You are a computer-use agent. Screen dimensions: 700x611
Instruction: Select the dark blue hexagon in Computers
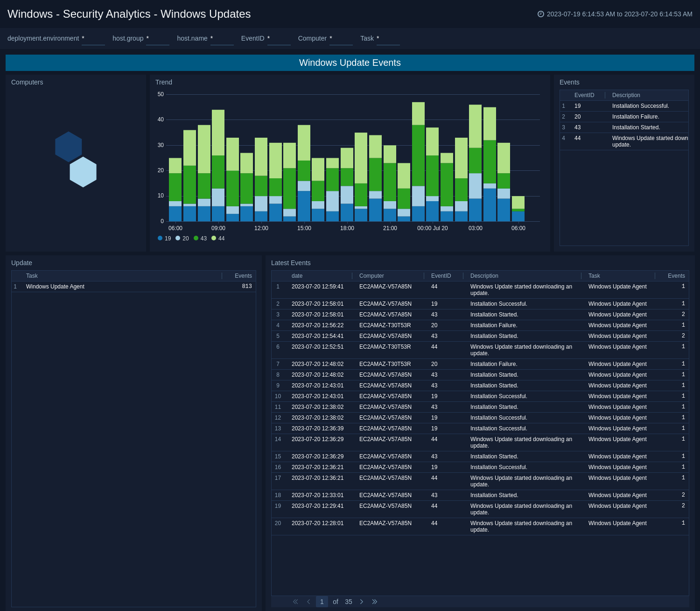click(69, 147)
